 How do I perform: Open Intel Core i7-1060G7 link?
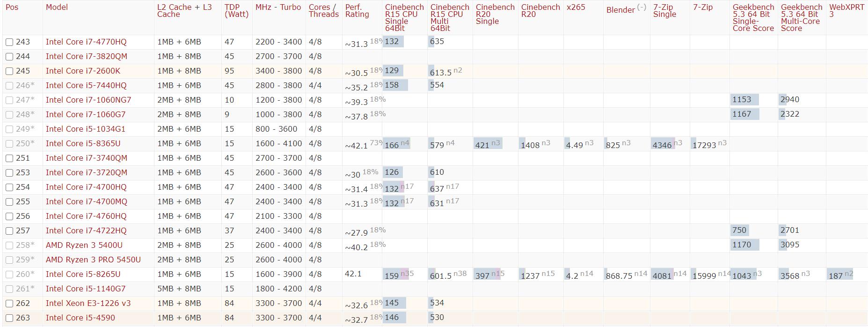click(86, 115)
